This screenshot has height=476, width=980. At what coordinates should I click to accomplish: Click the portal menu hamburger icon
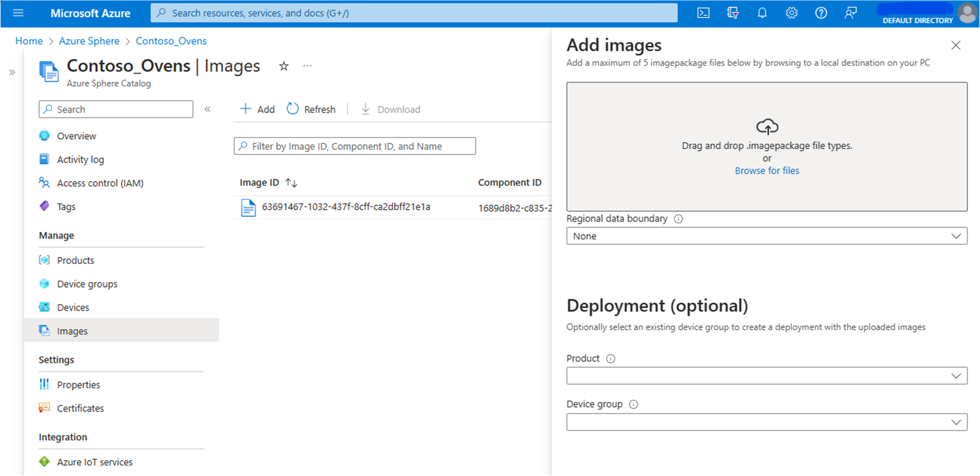18,13
